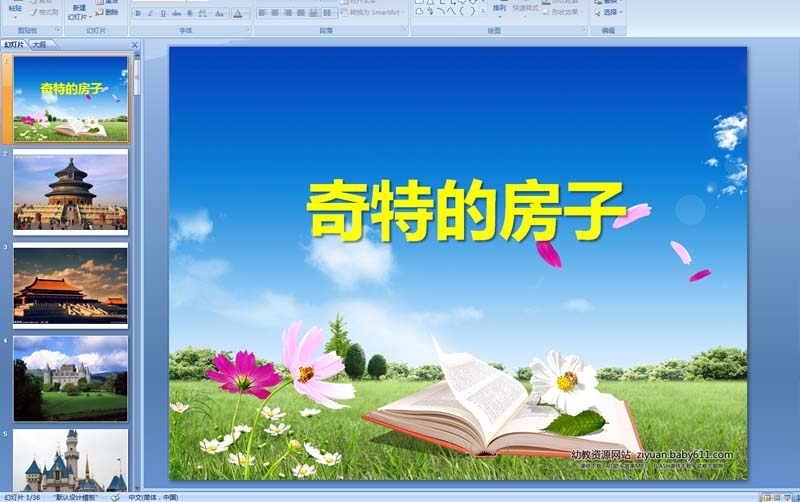Viewport: 800px width, 502px height.
Task: Select slide 5 Disney castle thumbnail
Action: [70, 460]
